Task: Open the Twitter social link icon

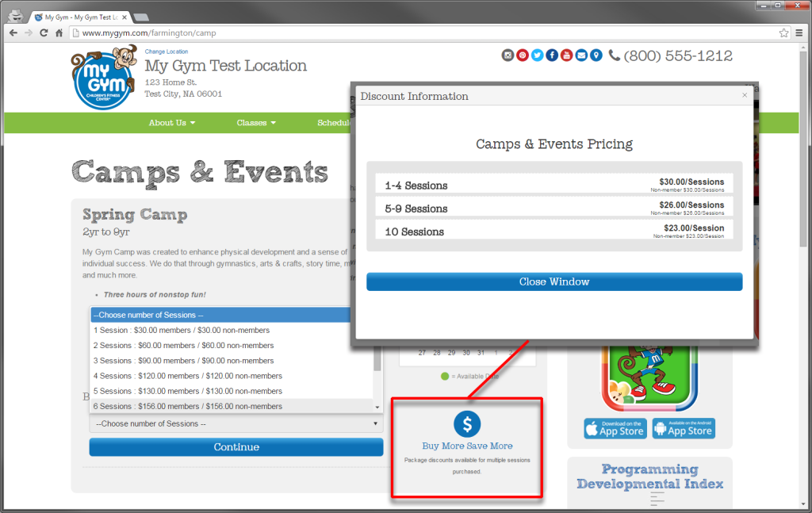Action: point(537,55)
